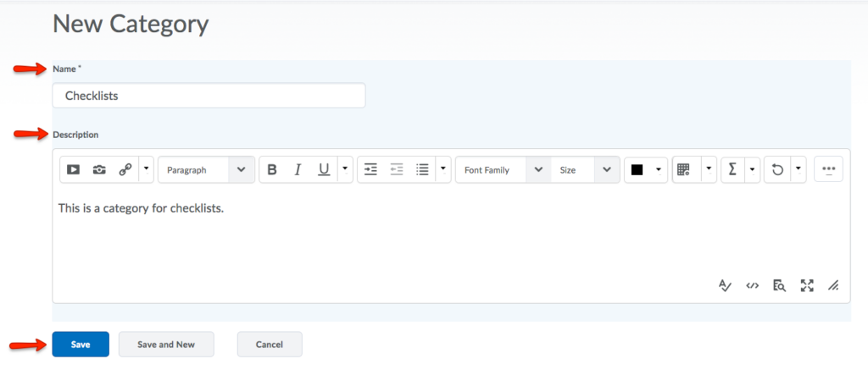Click the black text color swatch
868x370 pixels.
click(637, 170)
